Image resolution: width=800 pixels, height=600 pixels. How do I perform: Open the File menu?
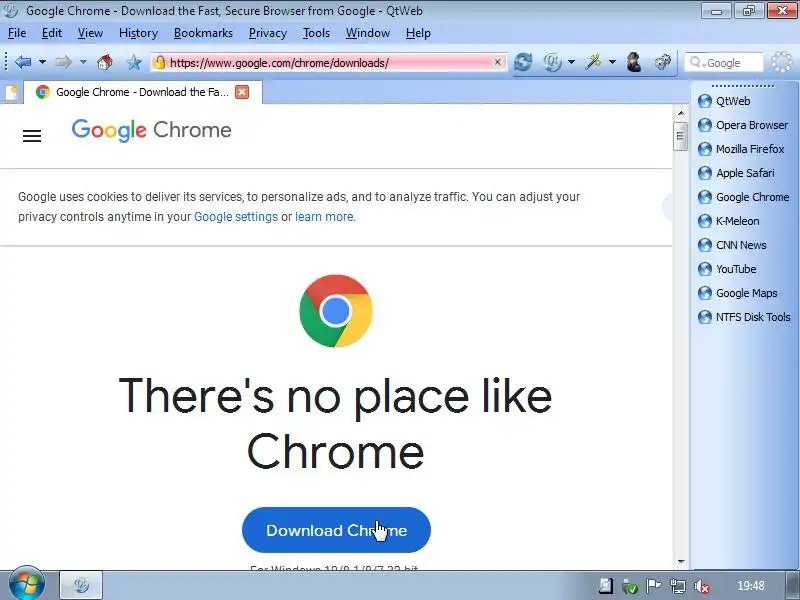click(x=17, y=33)
